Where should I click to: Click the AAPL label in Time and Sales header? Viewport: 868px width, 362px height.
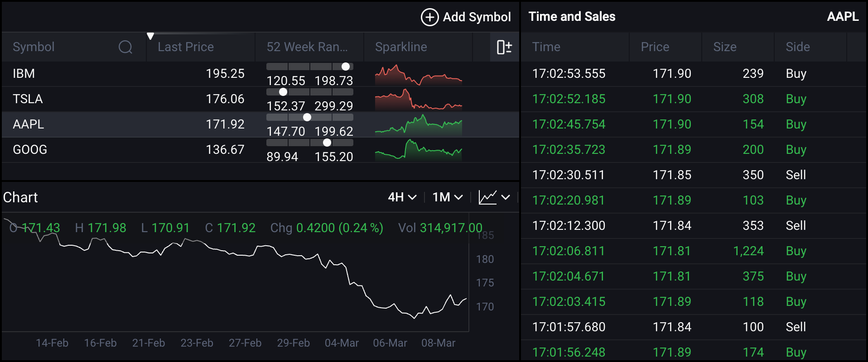pyautogui.click(x=843, y=17)
